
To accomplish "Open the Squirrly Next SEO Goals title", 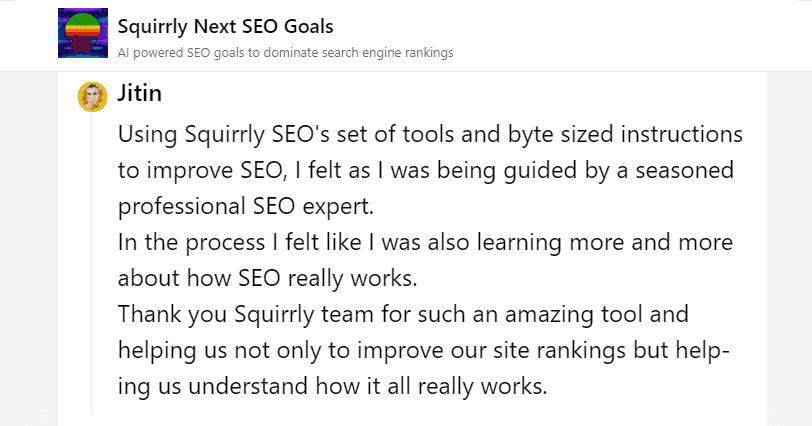I will tap(225, 26).
